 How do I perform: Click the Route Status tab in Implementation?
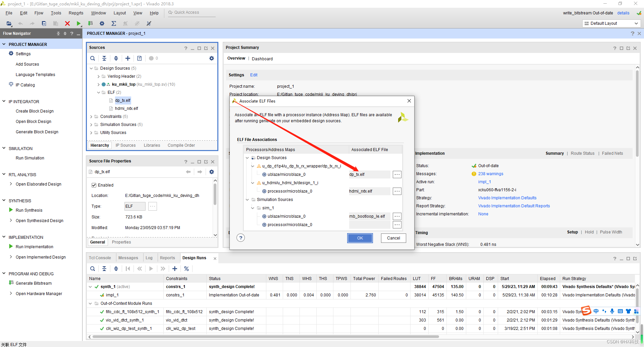pos(583,153)
